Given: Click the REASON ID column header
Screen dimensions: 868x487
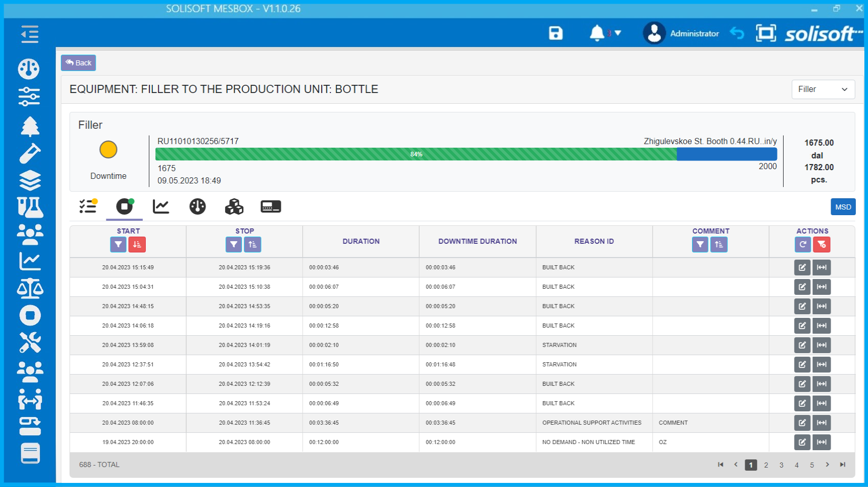Looking at the screenshot, I should point(594,241).
